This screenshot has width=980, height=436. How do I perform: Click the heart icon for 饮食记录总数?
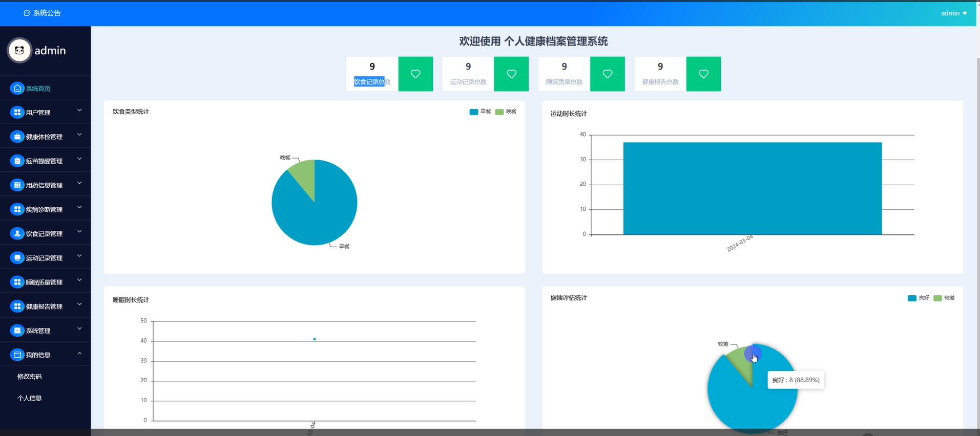click(x=415, y=74)
